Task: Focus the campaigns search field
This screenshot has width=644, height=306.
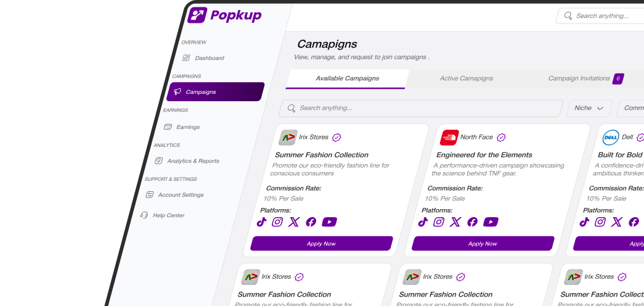Action: point(421,108)
